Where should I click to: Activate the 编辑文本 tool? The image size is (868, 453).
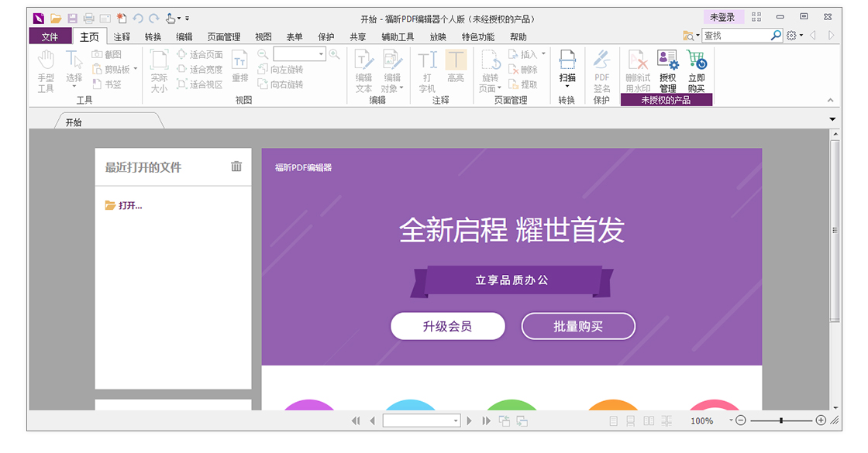(363, 71)
